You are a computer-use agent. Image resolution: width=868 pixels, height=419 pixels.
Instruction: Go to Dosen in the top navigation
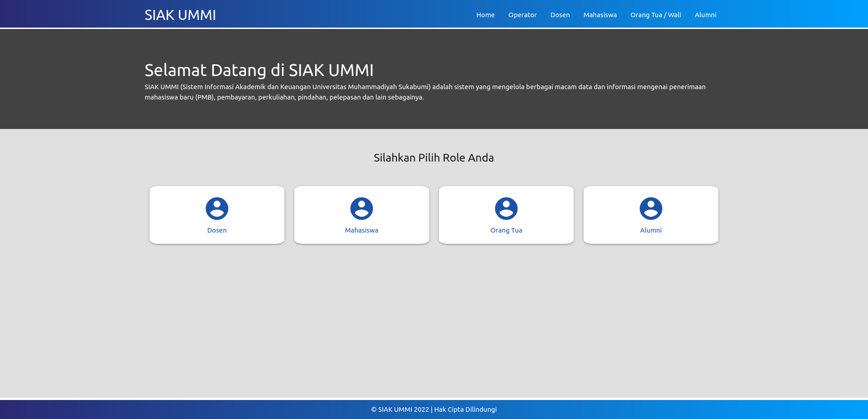[560, 15]
